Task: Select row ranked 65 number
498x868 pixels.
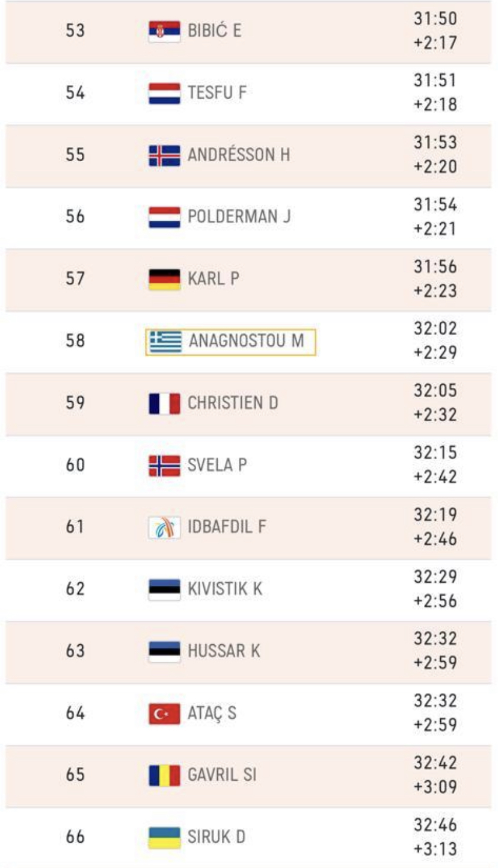Action: 75,775
